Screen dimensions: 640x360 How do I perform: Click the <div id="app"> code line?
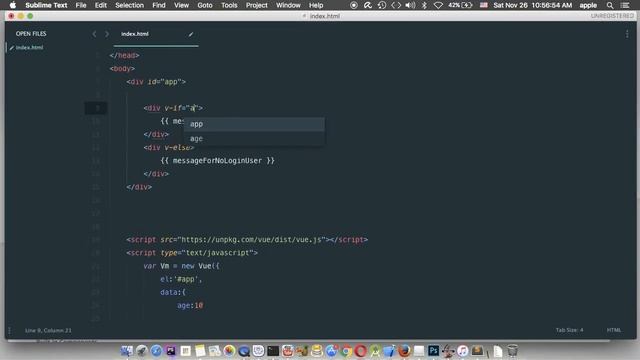[x=156, y=82]
